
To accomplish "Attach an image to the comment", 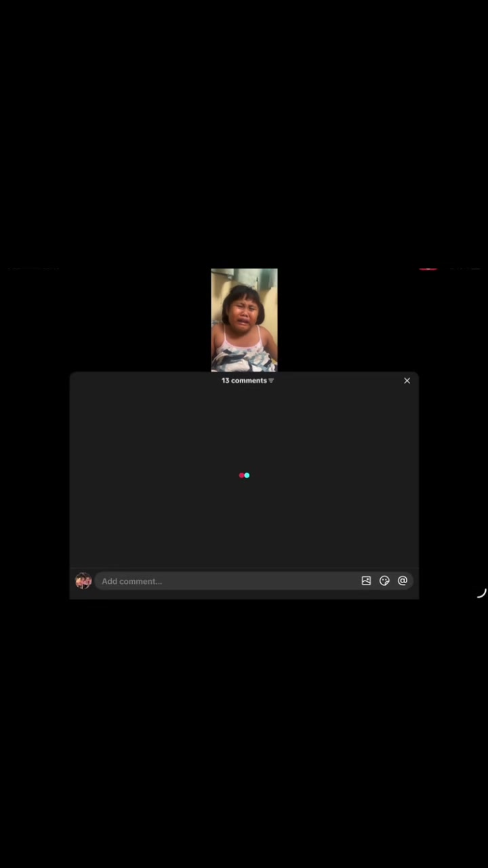I will click(366, 581).
